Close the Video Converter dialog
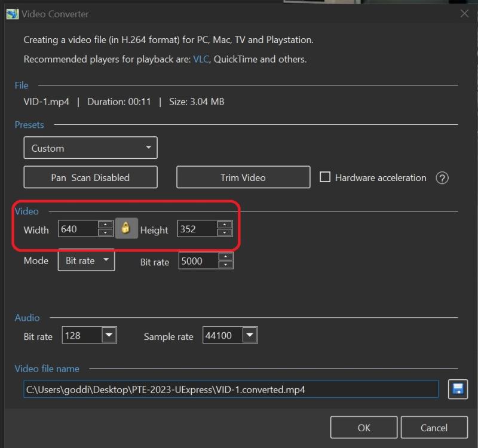The height and width of the screenshot is (448, 478). click(x=464, y=14)
